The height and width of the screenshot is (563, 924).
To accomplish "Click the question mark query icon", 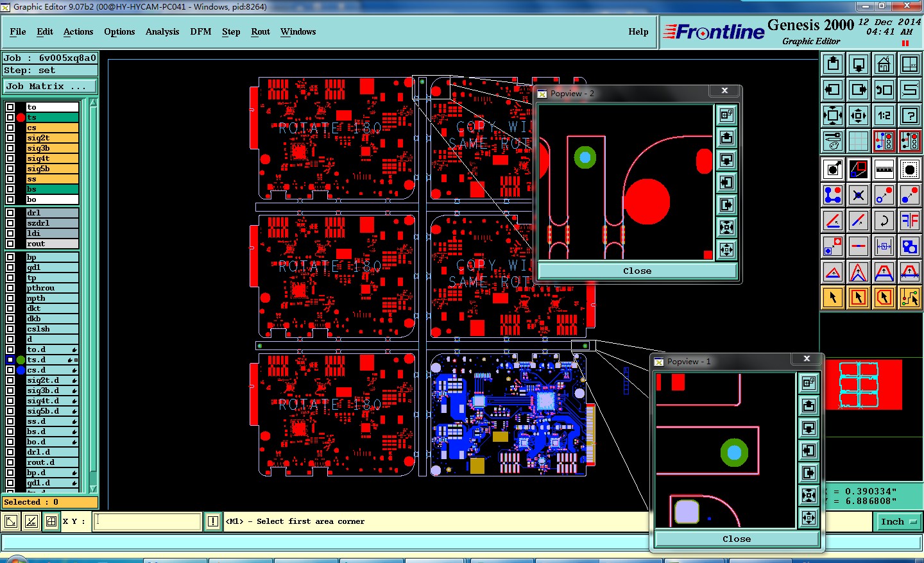I will pyautogui.click(x=910, y=115).
